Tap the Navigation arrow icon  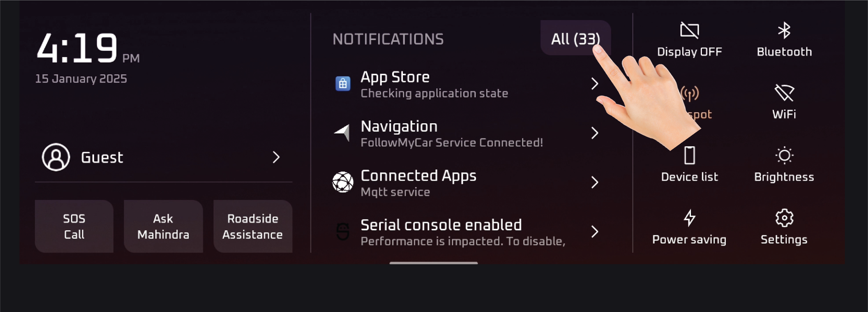pyautogui.click(x=342, y=133)
